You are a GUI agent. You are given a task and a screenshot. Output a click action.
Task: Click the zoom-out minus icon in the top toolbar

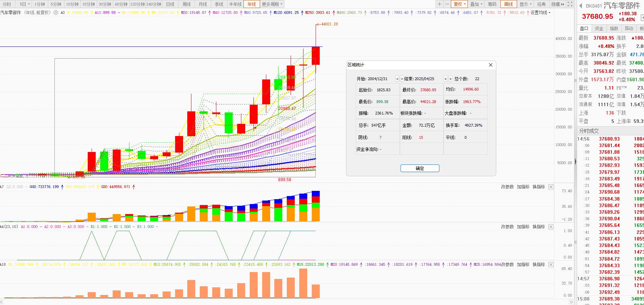coord(447,4)
